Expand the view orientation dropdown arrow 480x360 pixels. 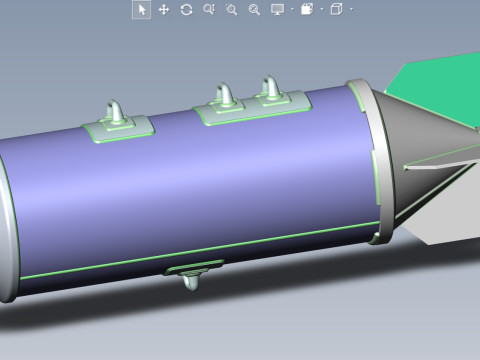click(x=322, y=9)
